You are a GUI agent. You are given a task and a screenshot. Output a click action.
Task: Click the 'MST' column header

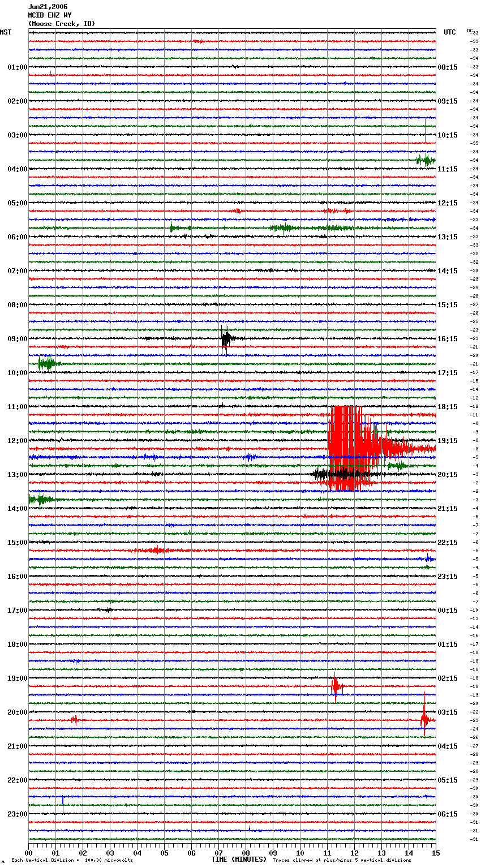point(6,32)
